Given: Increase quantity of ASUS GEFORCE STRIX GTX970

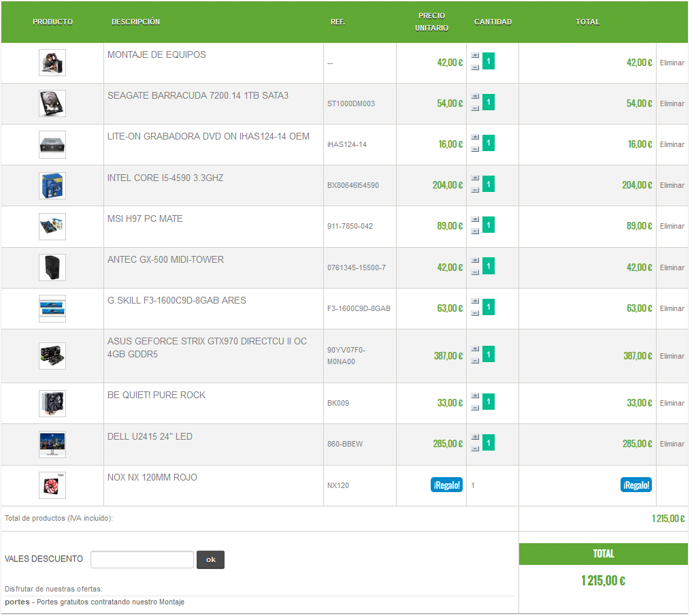Looking at the screenshot, I should click(x=476, y=349).
